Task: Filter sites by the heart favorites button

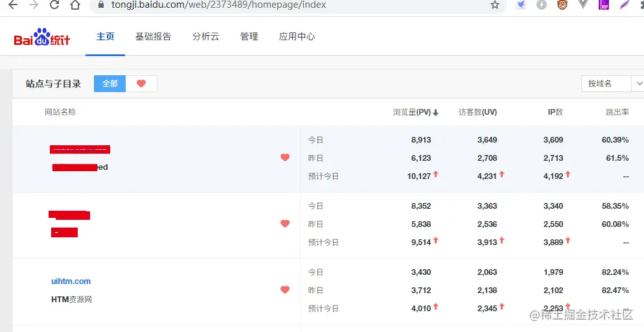Action: coord(141,84)
